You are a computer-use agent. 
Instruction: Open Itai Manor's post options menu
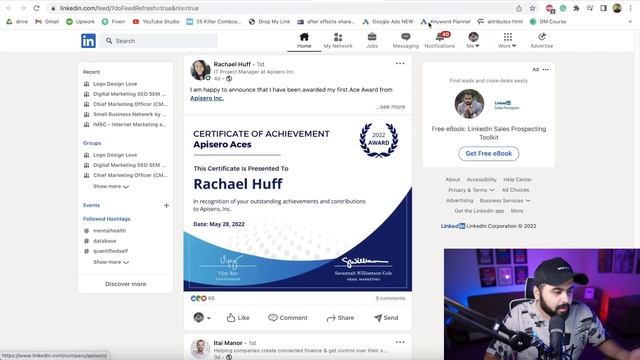click(x=400, y=342)
